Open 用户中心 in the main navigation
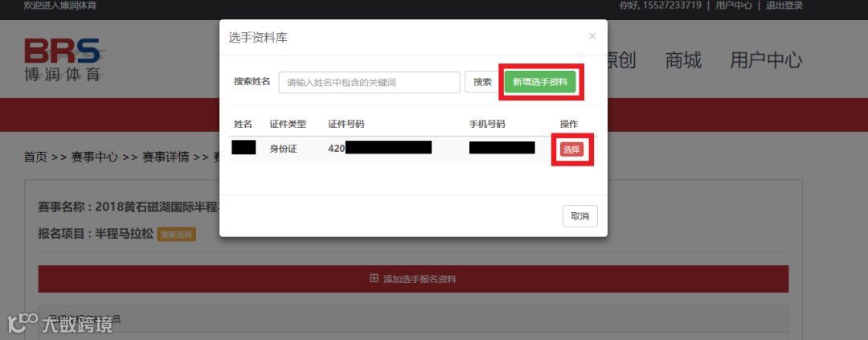Screen dimensions: 868x340 [x=766, y=59]
